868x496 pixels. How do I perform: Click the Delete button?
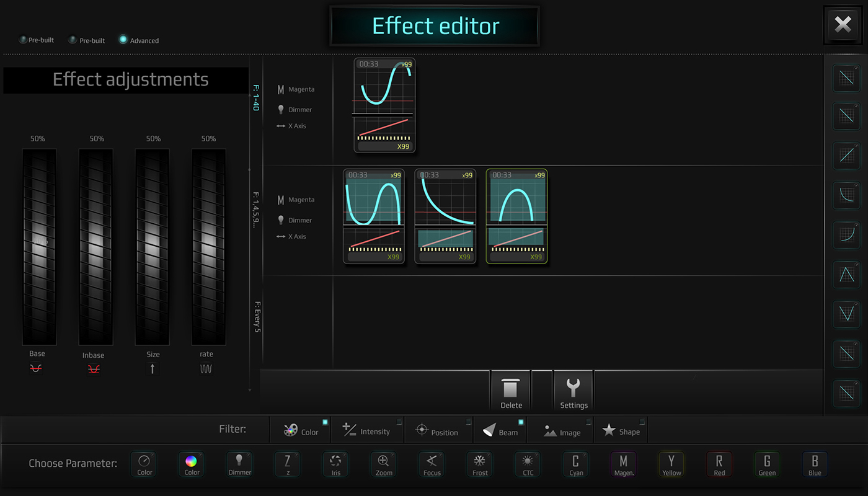[x=511, y=391]
